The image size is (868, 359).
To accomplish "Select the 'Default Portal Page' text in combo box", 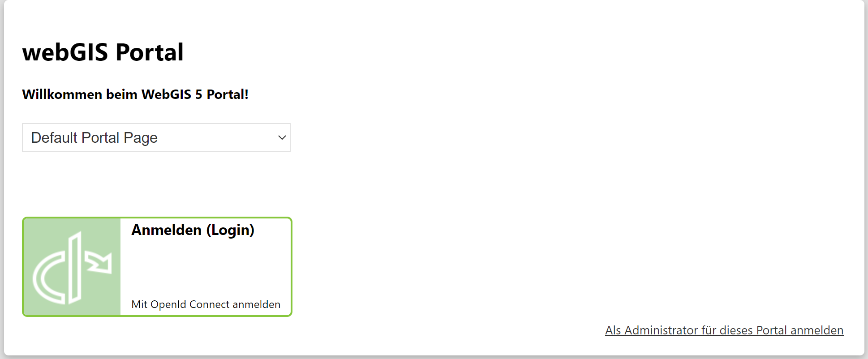I will pos(94,138).
